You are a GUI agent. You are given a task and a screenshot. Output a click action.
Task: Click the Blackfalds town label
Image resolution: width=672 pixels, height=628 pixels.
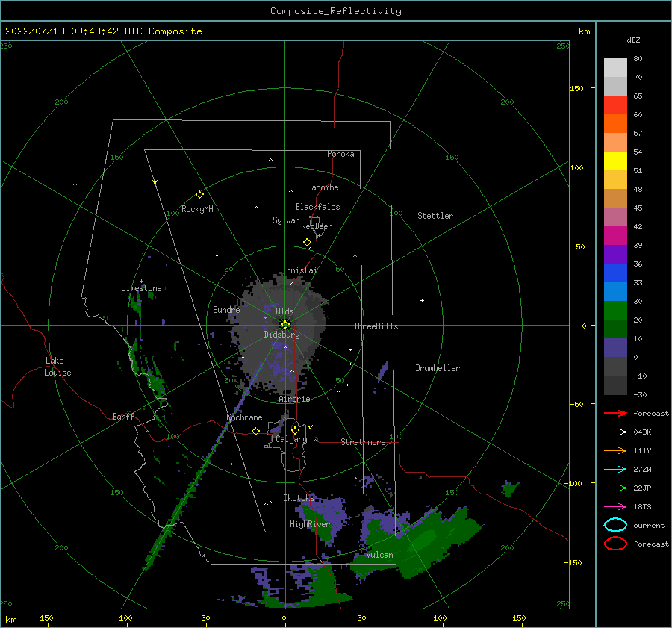[x=317, y=207]
